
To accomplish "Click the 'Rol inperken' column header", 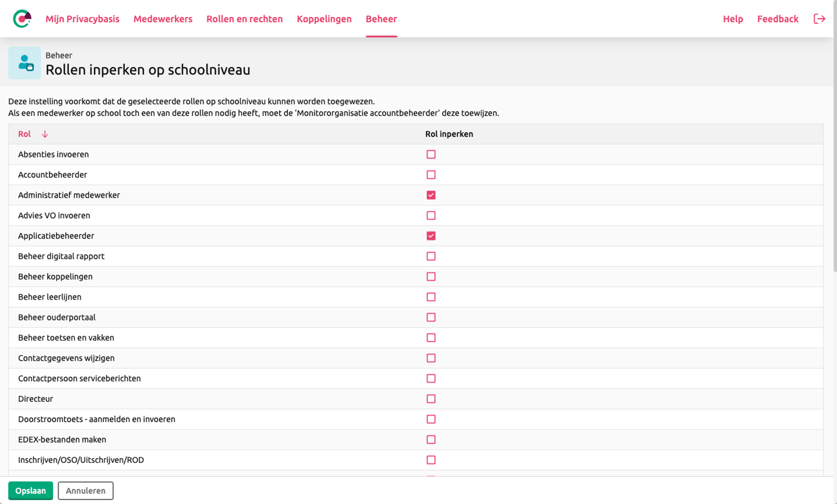I will 449,134.
